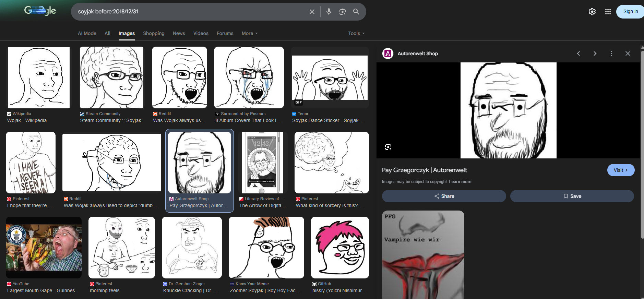Open 'Zoomer Soyjak | Soy Boy Fac...' link
Viewport: 644px width, 299px height.
point(265,290)
